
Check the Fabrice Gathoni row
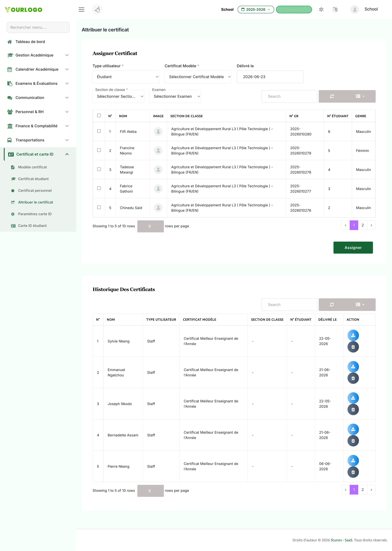coord(99,189)
